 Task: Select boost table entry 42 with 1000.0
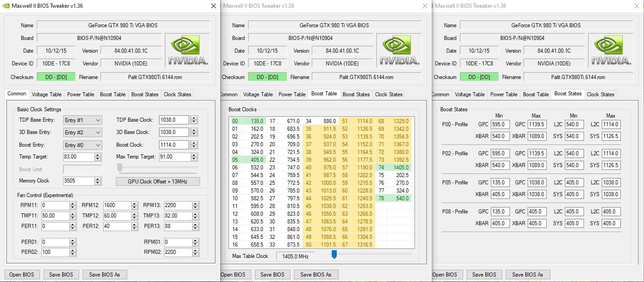[320, 183]
